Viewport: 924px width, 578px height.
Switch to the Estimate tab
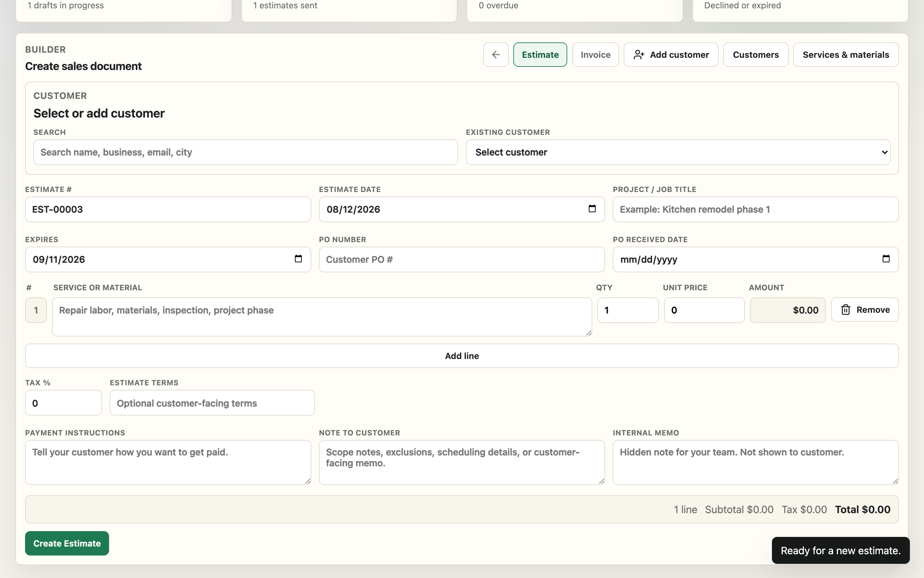[540, 55]
